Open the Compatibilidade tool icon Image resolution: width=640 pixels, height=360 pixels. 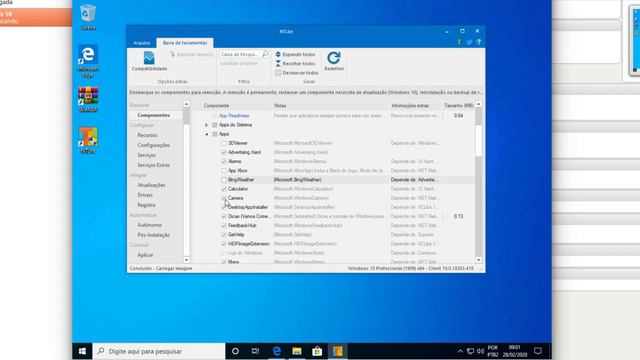tap(149, 58)
